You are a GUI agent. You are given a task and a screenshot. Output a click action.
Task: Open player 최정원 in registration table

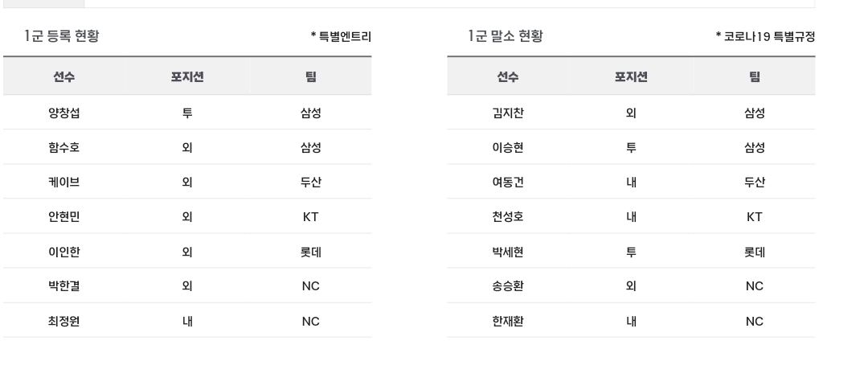pos(64,321)
